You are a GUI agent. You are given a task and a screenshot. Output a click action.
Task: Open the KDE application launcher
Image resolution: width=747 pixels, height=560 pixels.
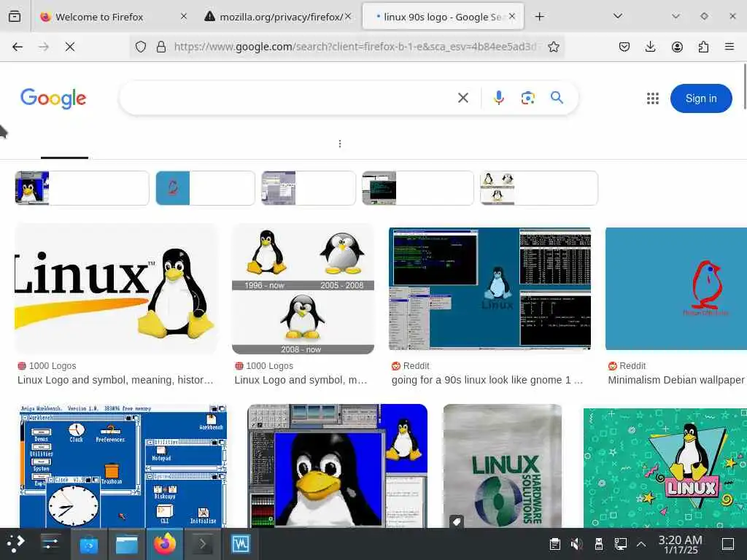16,544
